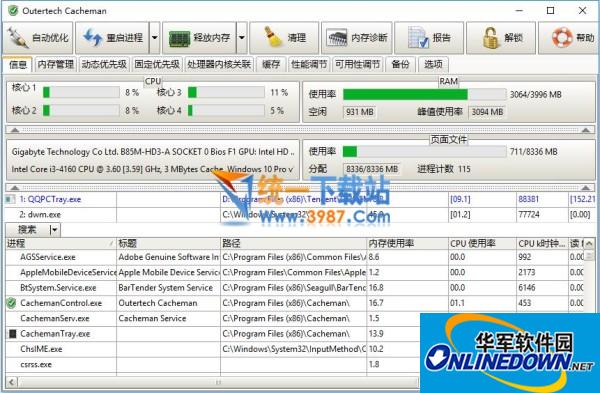Click the horizontal scrollbar left arrow

click(x=12, y=382)
